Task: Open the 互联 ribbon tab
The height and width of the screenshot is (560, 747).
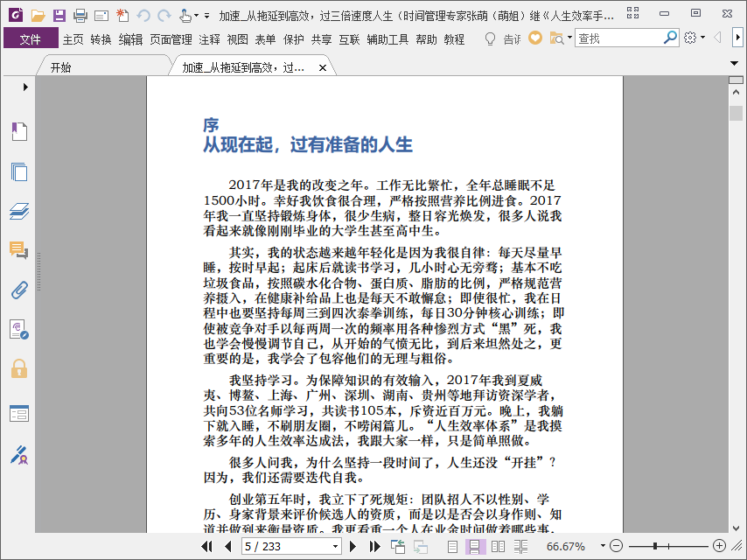Action: (349, 39)
